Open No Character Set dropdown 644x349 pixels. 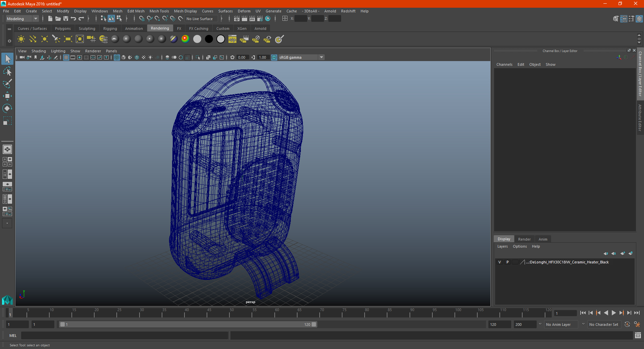click(x=604, y=325)
